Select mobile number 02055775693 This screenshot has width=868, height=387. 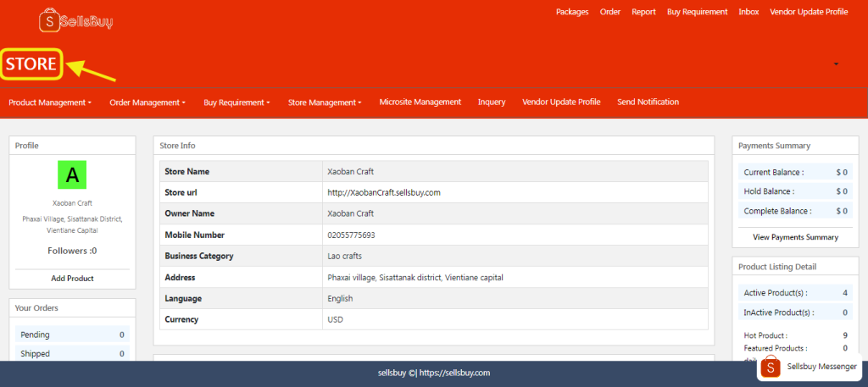point(352,235)
